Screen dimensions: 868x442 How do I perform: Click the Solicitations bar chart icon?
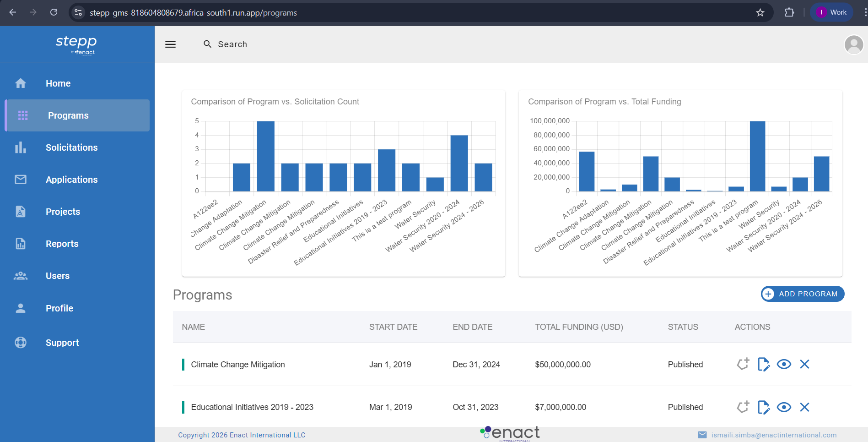21,147
